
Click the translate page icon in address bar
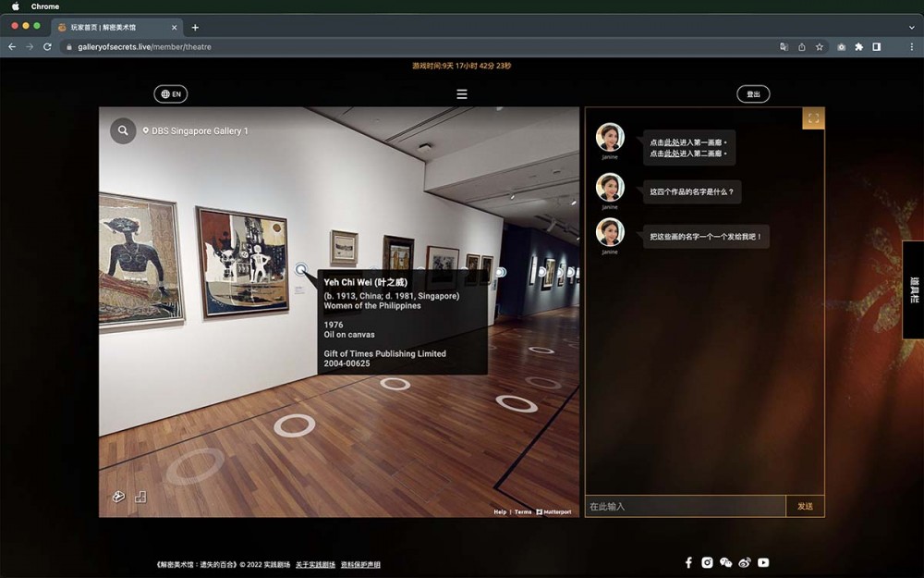tap(784, 46)
